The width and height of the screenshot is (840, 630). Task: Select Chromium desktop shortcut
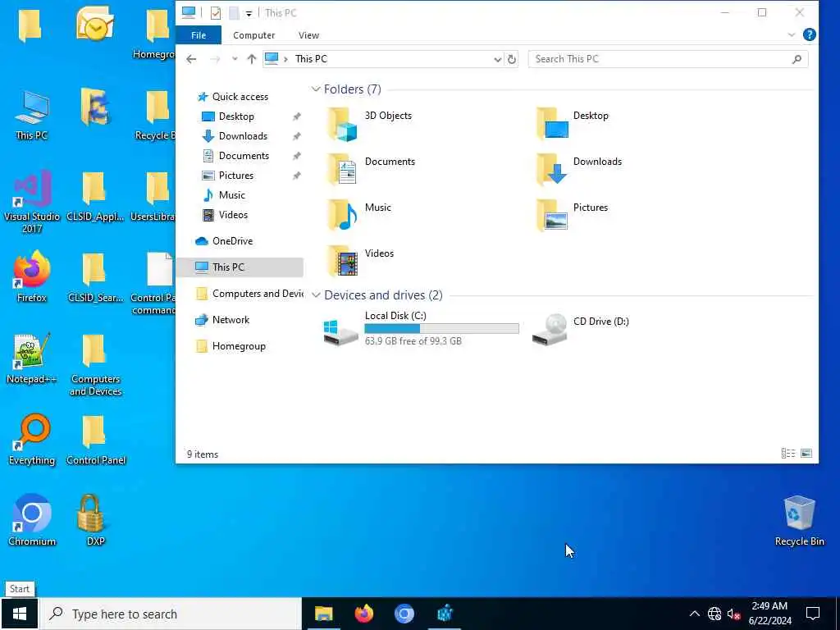click(x=32, y=520)
